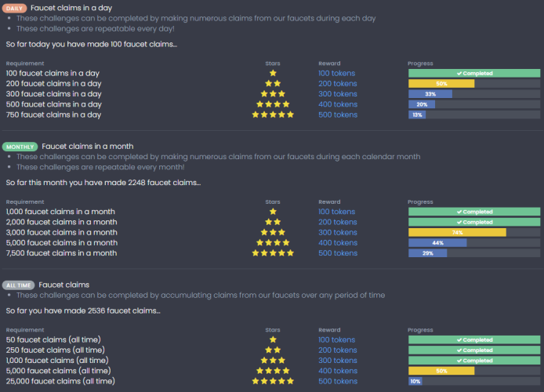The image size is (544, 392).
Task: Click four stars beside 5,000 all time claims
Action: pyautogui.click(x=273, y=371)
